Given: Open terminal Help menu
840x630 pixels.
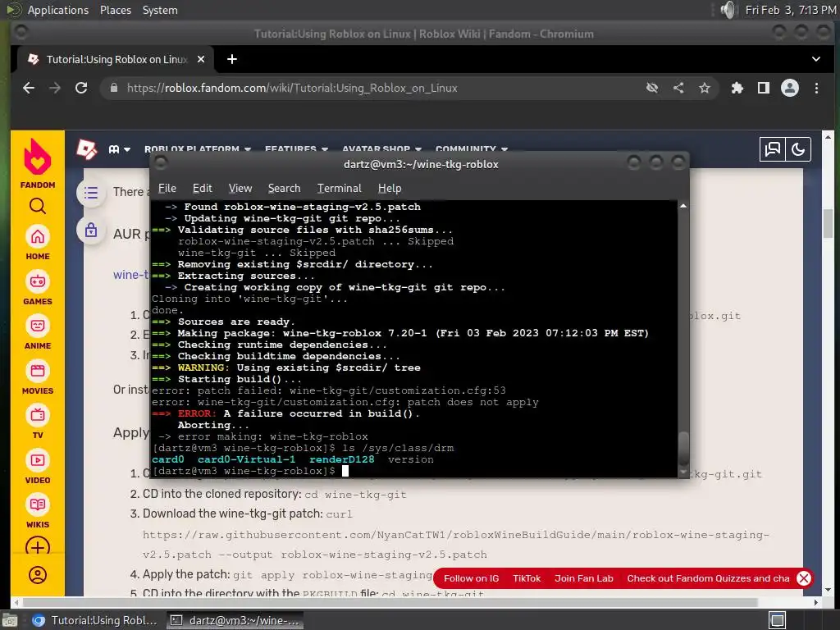Looking at the screenshot, I should [390, 188].
